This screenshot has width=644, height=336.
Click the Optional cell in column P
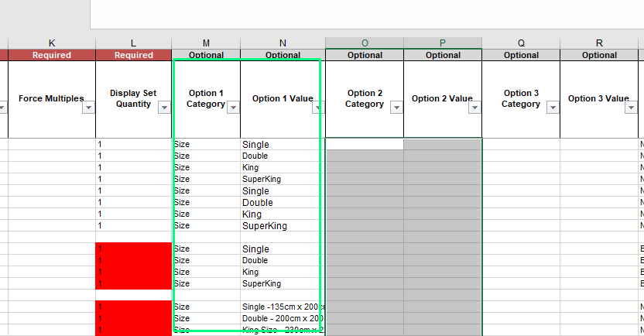coord(443,55)
